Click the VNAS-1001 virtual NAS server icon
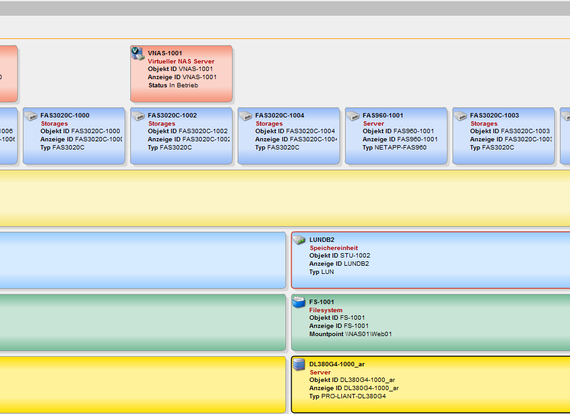Screen dimensions: 570x414 [x=138, y=54]
